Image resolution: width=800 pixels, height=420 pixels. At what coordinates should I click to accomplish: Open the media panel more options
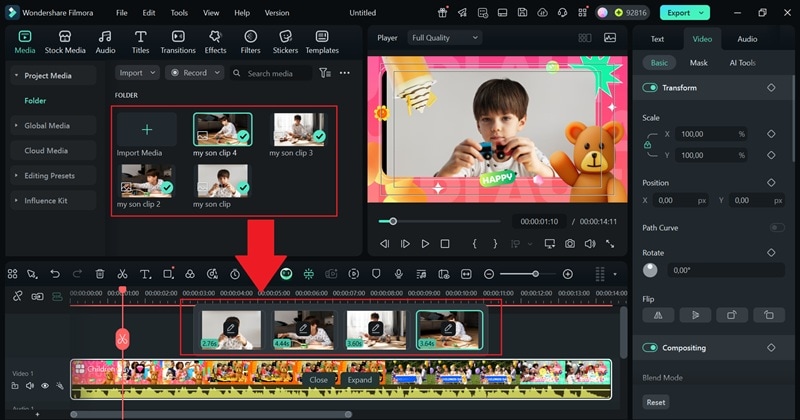click(345, 73)
